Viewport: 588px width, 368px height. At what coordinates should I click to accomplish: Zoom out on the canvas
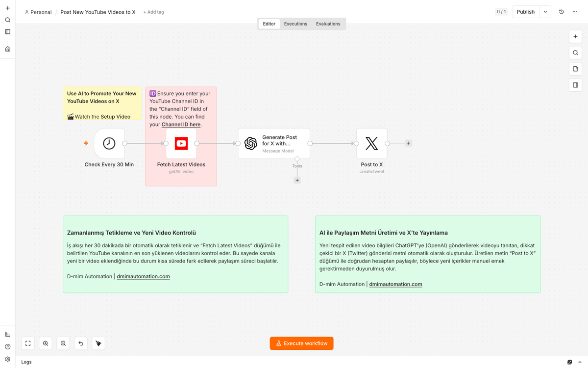coord(63,343)
